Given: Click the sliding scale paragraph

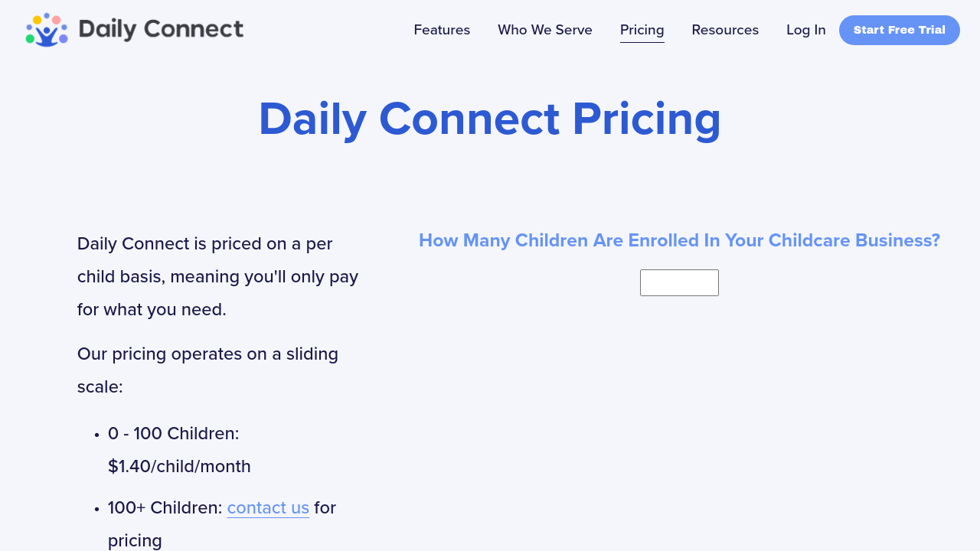Looking at the screenshot, I should pos(207,370).
